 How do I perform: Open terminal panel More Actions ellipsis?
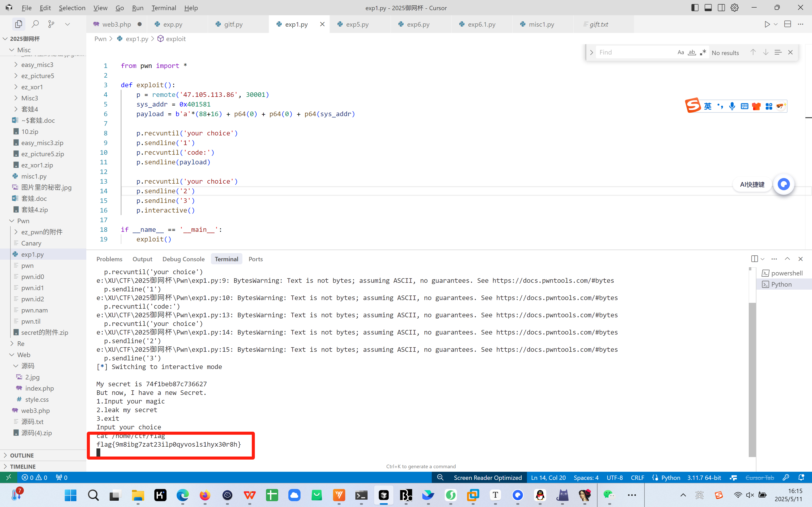(774, 259)
